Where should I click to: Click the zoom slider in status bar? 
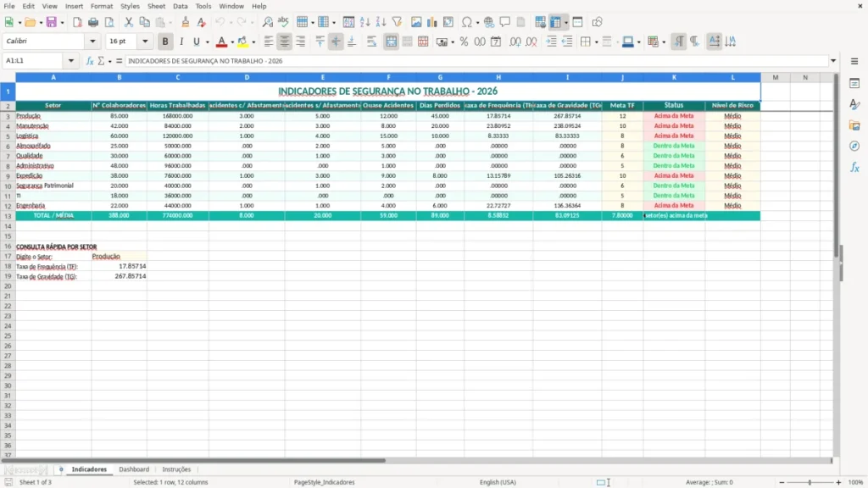click(x=810, y=482)
